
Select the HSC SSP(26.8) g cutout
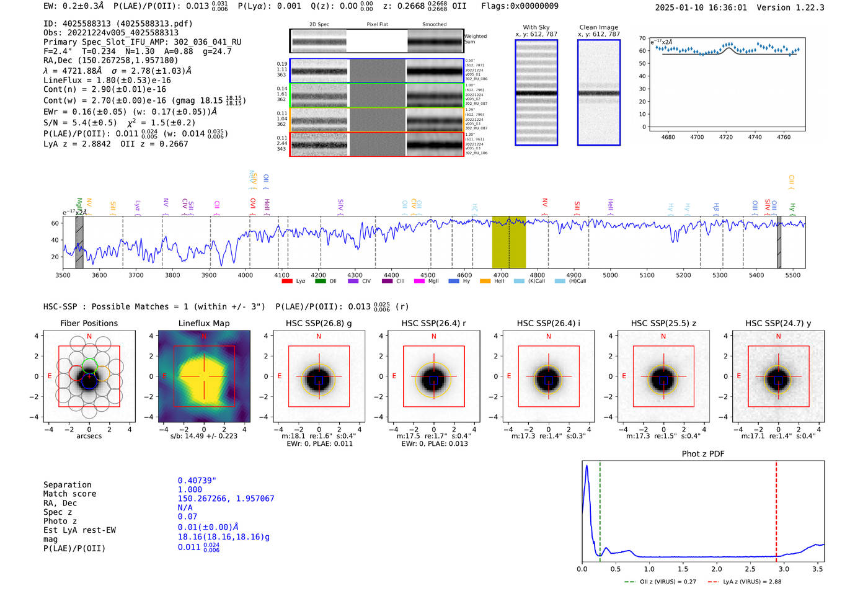pyautogui.click(x=319, y=376)
